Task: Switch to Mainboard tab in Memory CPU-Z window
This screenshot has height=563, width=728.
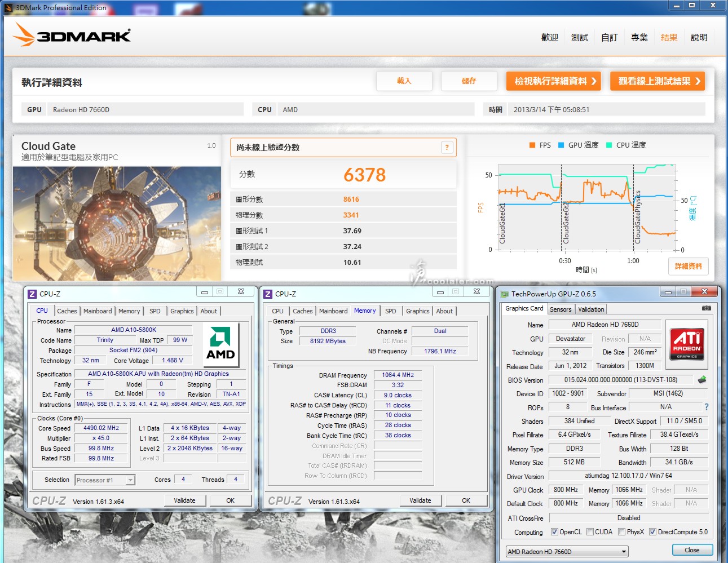Action: (333, 311)
